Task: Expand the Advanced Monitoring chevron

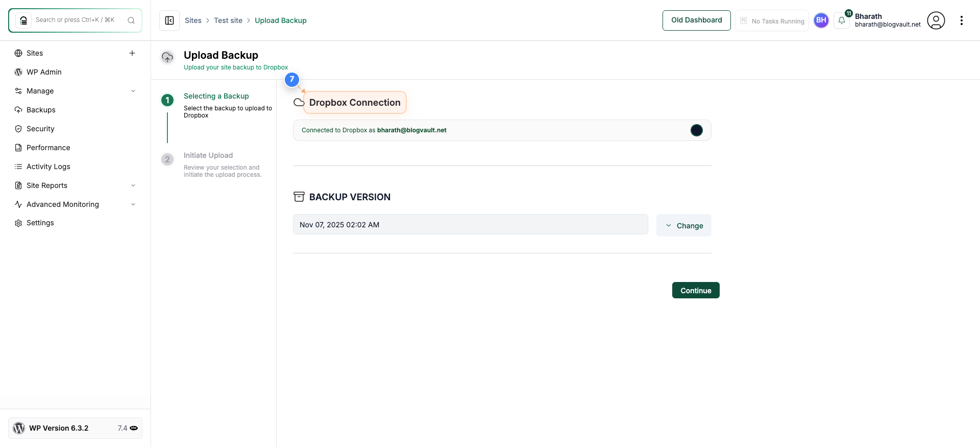Action: point(133,204)
